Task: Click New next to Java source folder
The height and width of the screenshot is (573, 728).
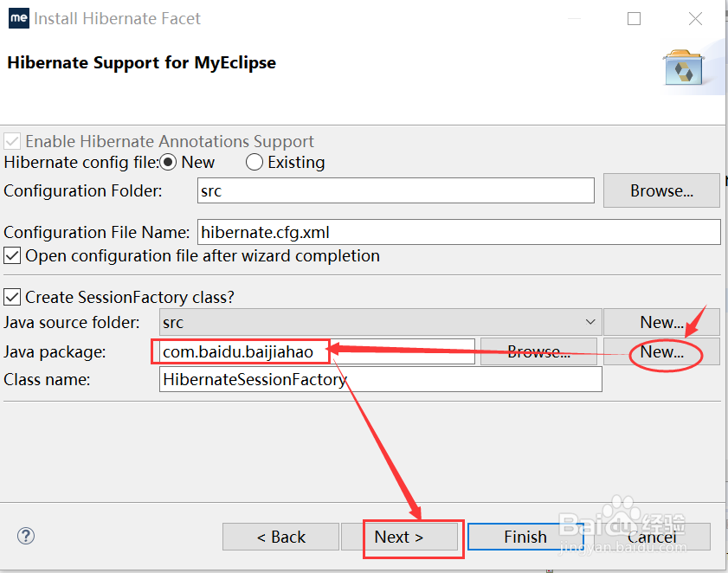Action: 661,322
